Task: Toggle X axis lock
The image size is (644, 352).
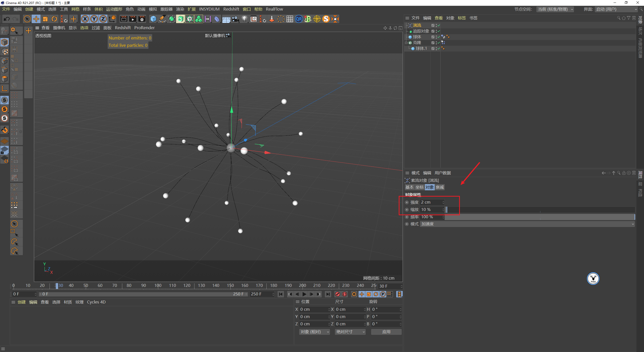Action: 85,19
